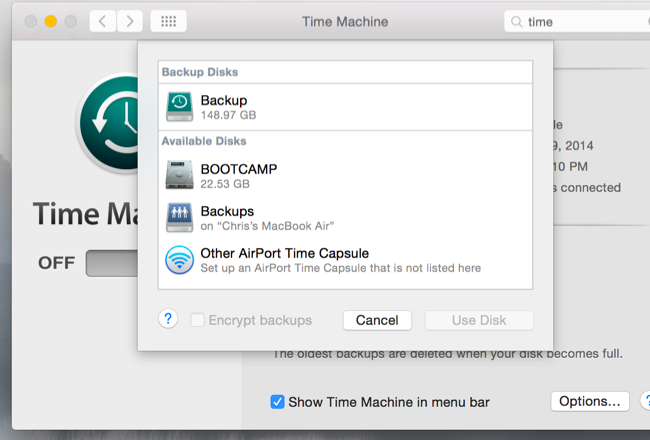The height and width of the screenshot is (440, 650).
Task: Click the Use Disk button
Action: pos(479,320)
